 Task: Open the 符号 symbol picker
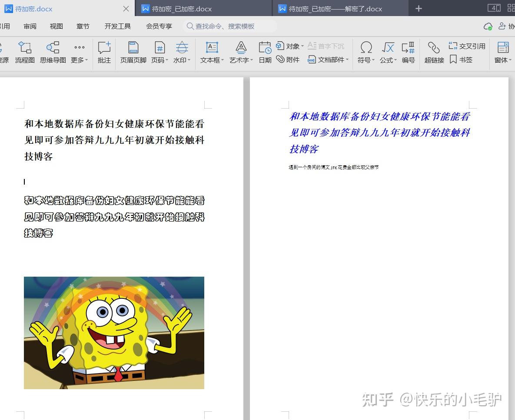point(366,52)
